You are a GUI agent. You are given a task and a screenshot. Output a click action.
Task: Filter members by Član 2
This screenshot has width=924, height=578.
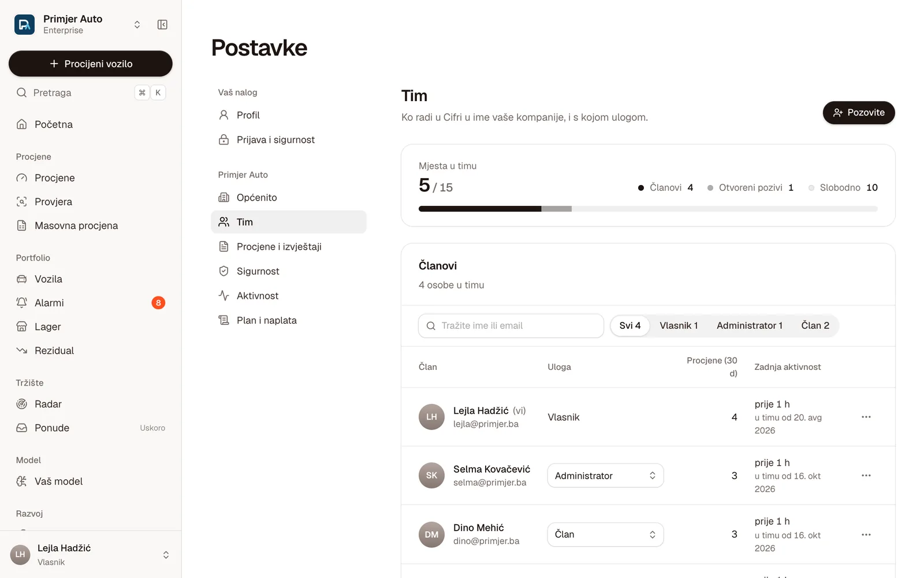pyautogui.click(x=815, y=326)
